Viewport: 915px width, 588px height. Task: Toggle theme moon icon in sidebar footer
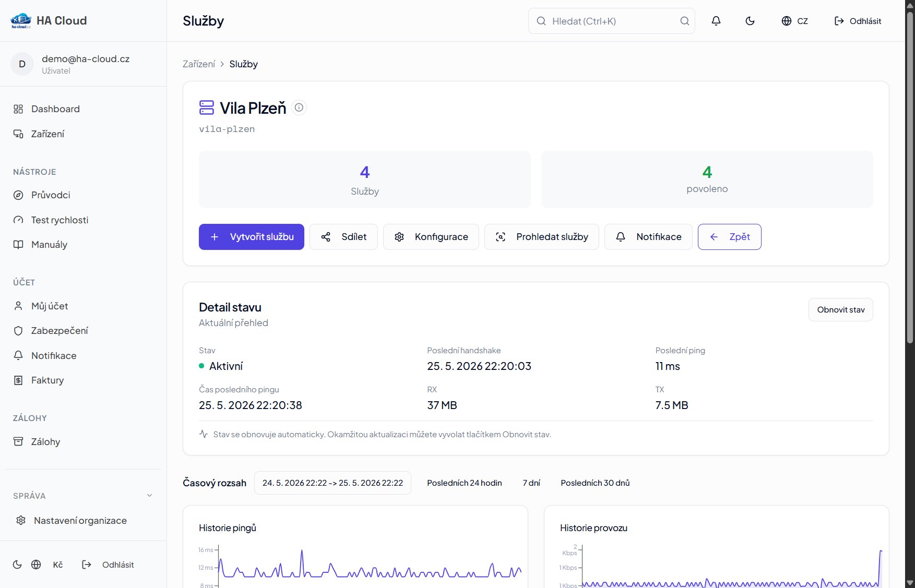(17, 565)
